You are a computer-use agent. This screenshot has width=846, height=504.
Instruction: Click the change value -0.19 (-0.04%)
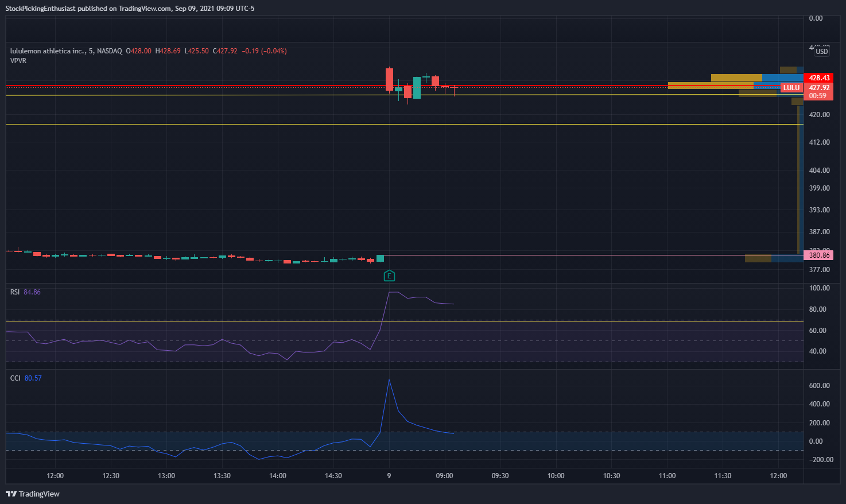click(264, 51)
